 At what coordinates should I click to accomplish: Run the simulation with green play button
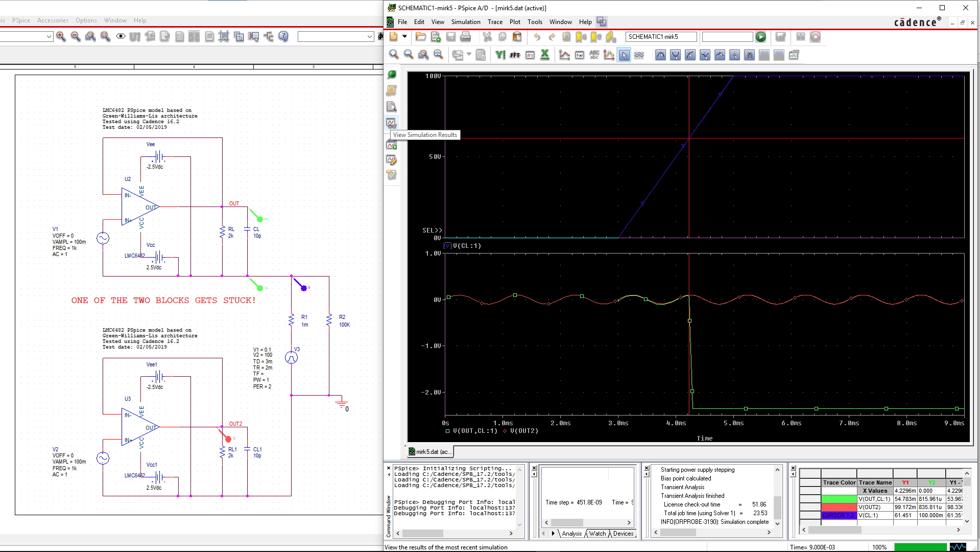[x=761, y=37]
